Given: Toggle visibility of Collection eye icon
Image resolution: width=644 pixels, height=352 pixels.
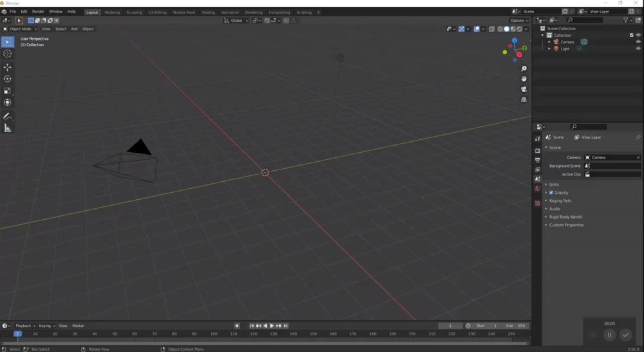Looking at the screenshot, I should click(x=638, y=35).
